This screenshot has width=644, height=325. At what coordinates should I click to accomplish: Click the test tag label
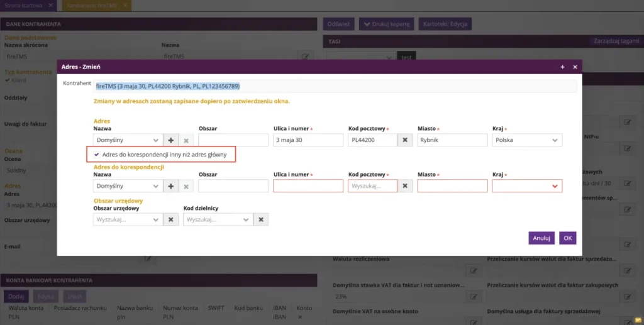[x=407, y=57]
